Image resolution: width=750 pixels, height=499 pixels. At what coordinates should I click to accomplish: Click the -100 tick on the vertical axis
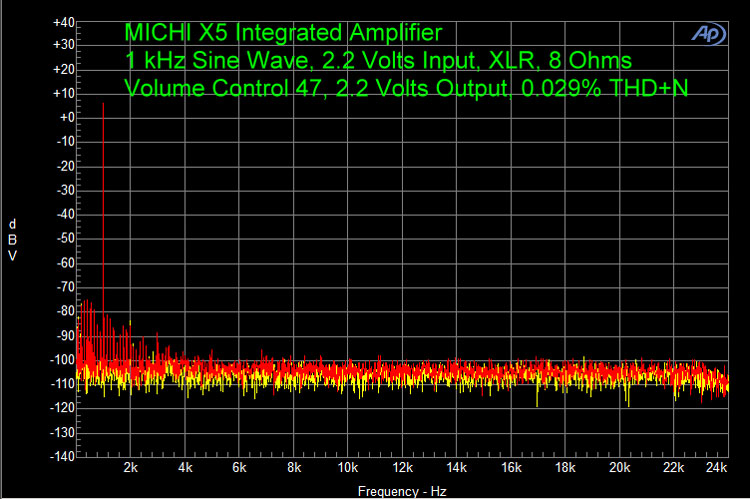point(62,360)
